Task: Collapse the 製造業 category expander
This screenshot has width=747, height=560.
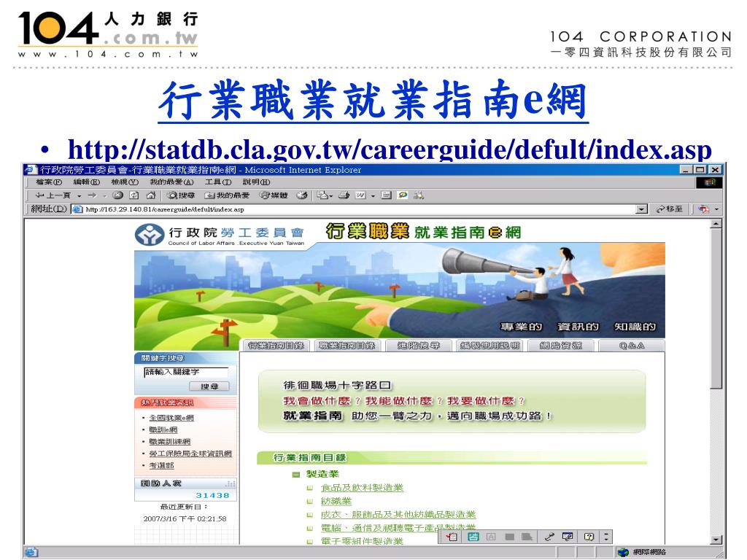Action: [296, 474]
